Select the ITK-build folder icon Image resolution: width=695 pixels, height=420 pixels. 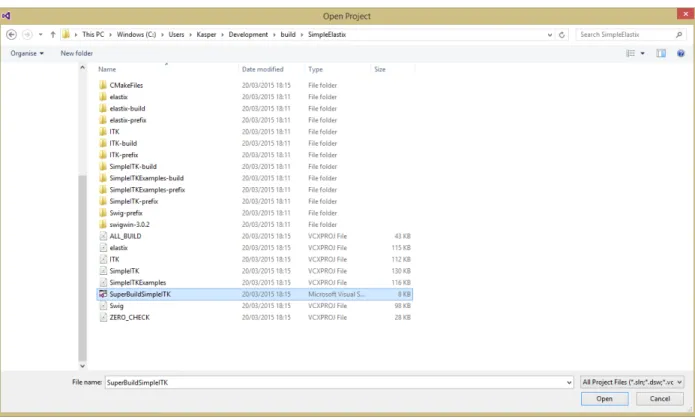click(x=103, y=143)
